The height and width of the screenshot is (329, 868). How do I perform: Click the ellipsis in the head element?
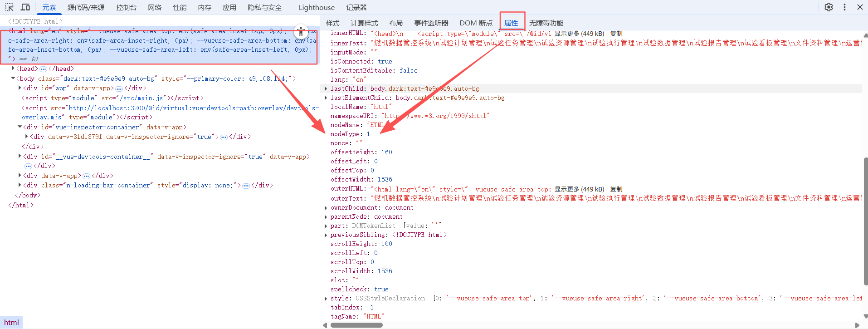pos(43,69)
